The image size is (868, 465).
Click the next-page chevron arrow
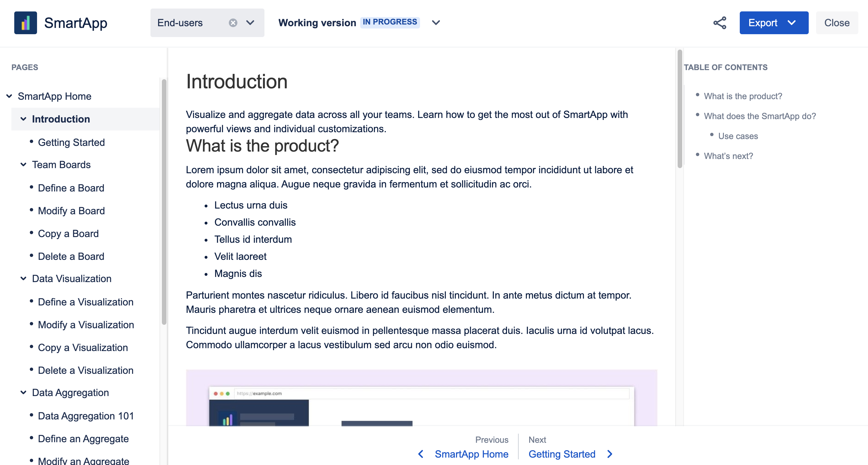pyautogui.click(x=609, y=454)
